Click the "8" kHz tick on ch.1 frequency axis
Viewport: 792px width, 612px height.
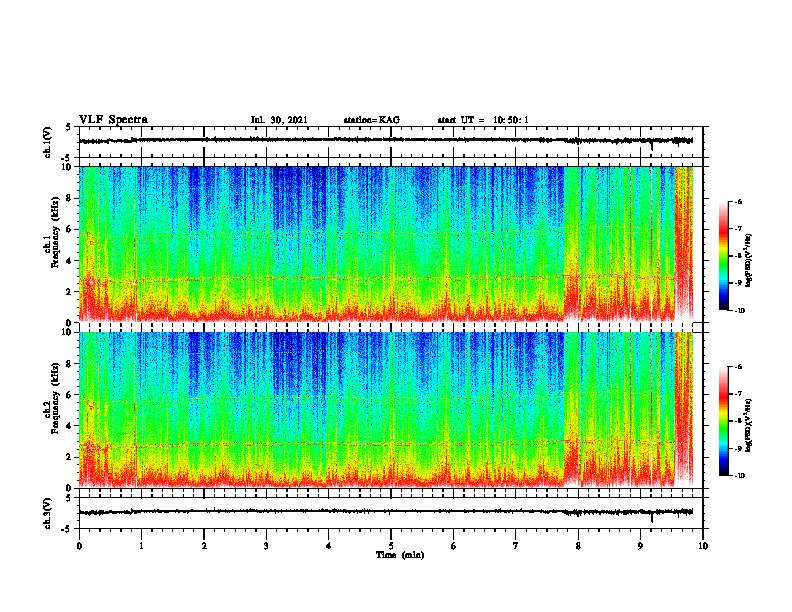click(69, 198)
